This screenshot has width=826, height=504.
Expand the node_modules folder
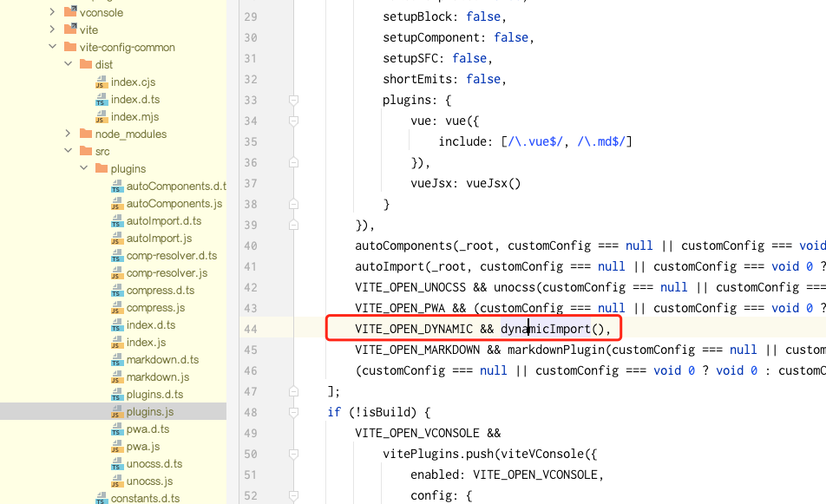pyautogui.click(x=68, y=134)
